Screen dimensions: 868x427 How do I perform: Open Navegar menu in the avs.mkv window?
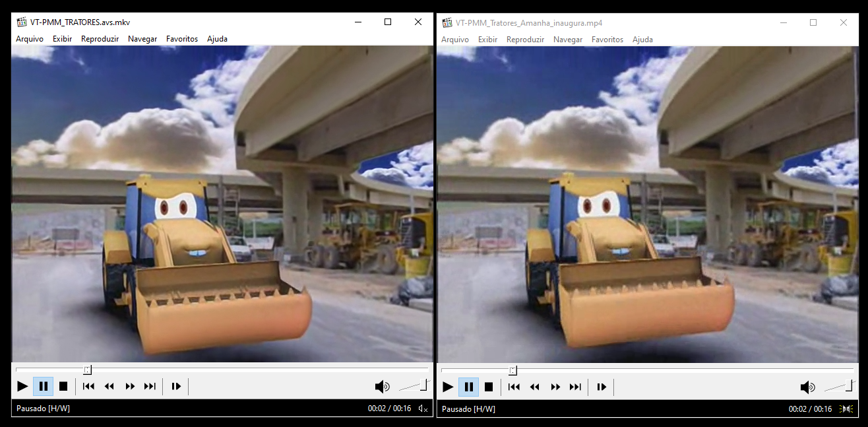coord(142,39)
